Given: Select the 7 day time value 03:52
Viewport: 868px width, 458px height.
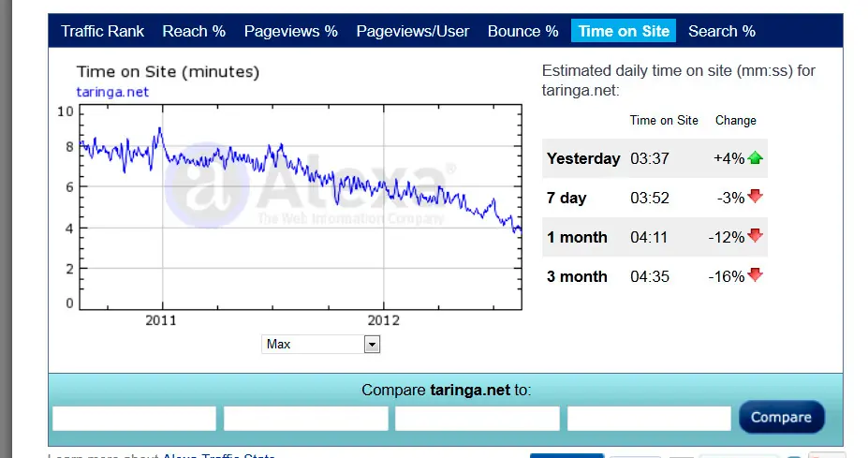Looking at the screenshot, I should [649, 199].
